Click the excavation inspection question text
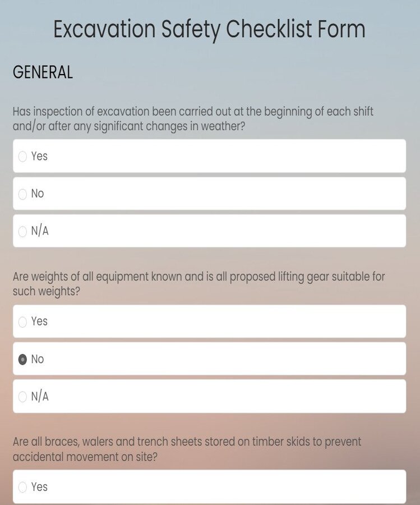Screen dimensions: 420x505 (x=192, y=118)
